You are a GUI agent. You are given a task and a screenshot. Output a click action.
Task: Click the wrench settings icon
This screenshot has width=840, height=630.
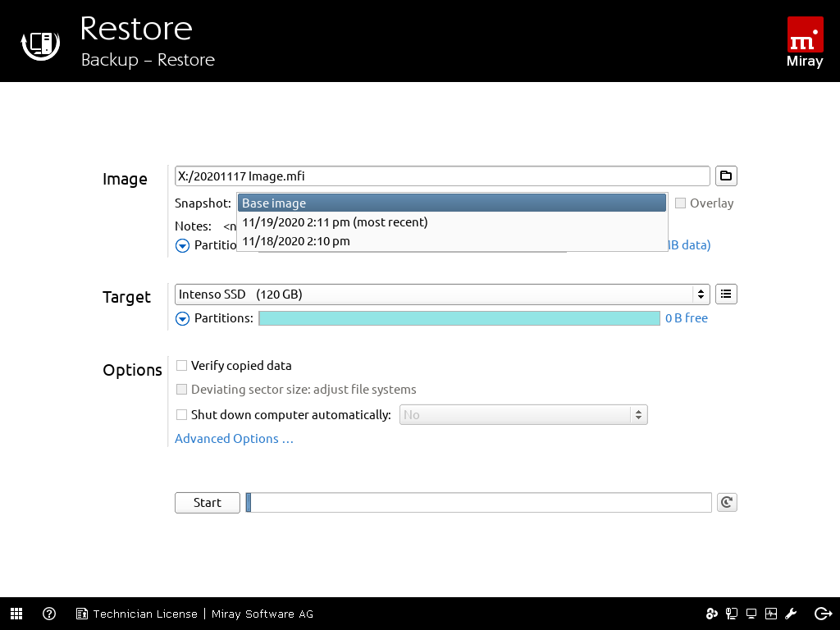[x=792, y=614]
